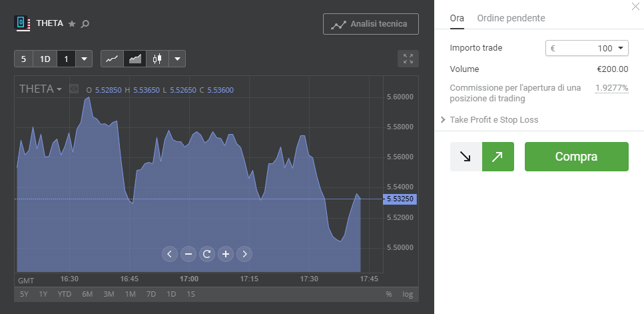Image resolution: width=644 pixels, height=314 pixels.
Task: Select the Ora tab
Action: tap(457, 18)
